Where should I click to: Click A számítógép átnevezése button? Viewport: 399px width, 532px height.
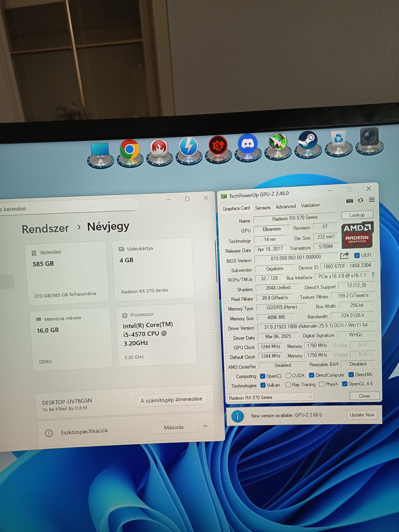point(171,400)
